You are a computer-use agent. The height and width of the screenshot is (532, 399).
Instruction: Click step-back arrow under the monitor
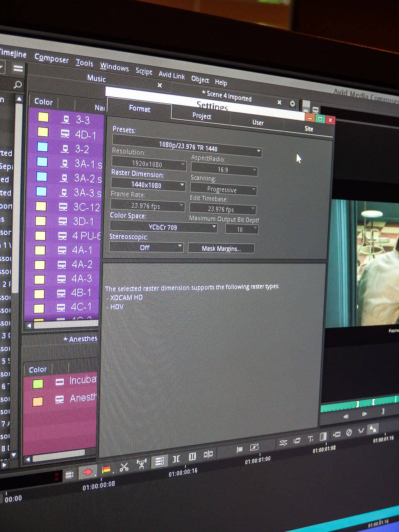tap(346, 416)
